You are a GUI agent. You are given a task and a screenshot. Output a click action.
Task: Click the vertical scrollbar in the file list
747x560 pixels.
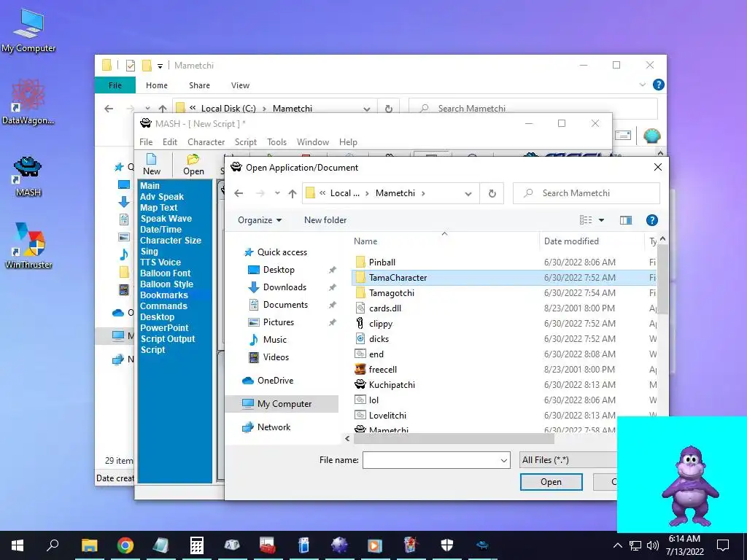tap(662, 279)
